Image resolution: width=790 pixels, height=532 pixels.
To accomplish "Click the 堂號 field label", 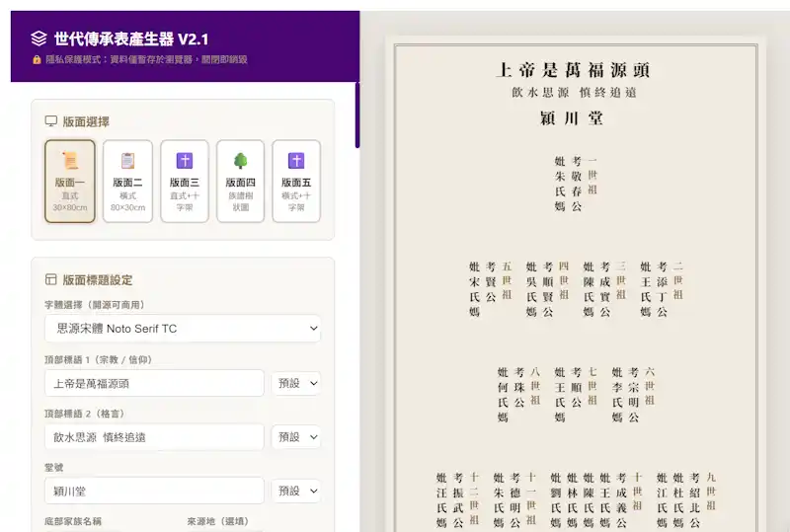I will [54, 468].
